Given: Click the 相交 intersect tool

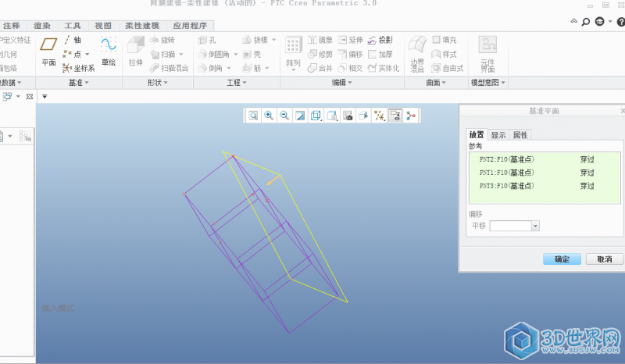Looking at the screenshot, I should [350, 68].
